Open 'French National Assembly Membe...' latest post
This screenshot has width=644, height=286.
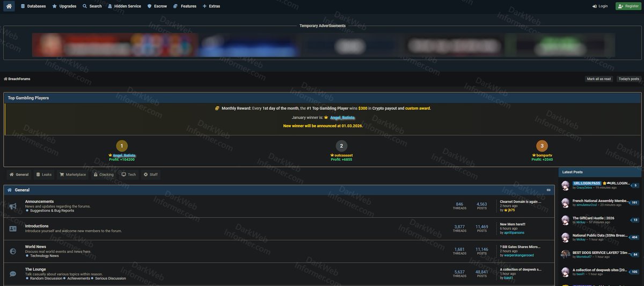(x=600, y=201)
